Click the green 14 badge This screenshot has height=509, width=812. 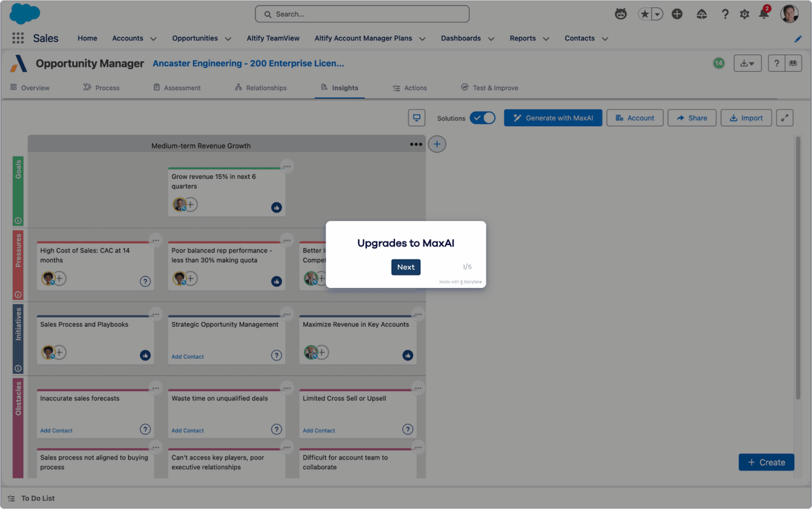pyautogui.click(x=718, y=63)
